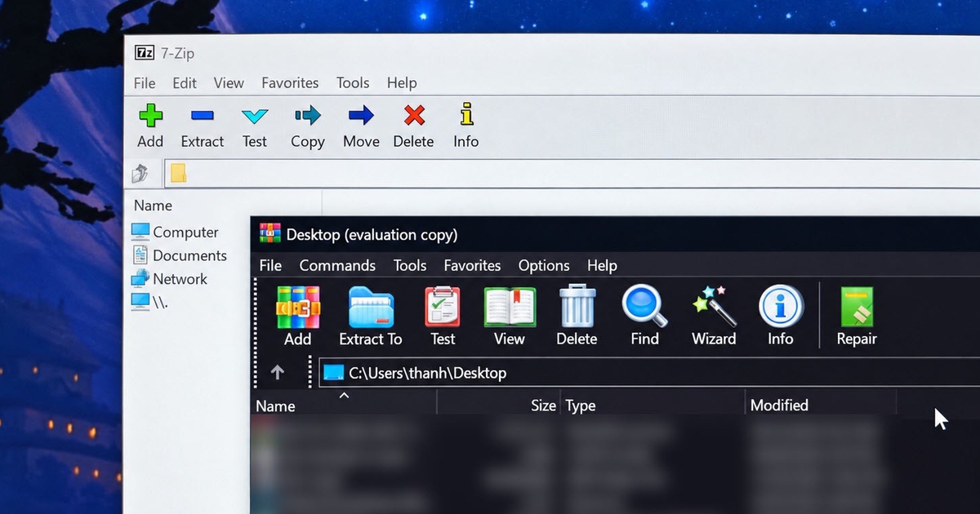Click WinRAR up-folder arrow

point(278,372)
